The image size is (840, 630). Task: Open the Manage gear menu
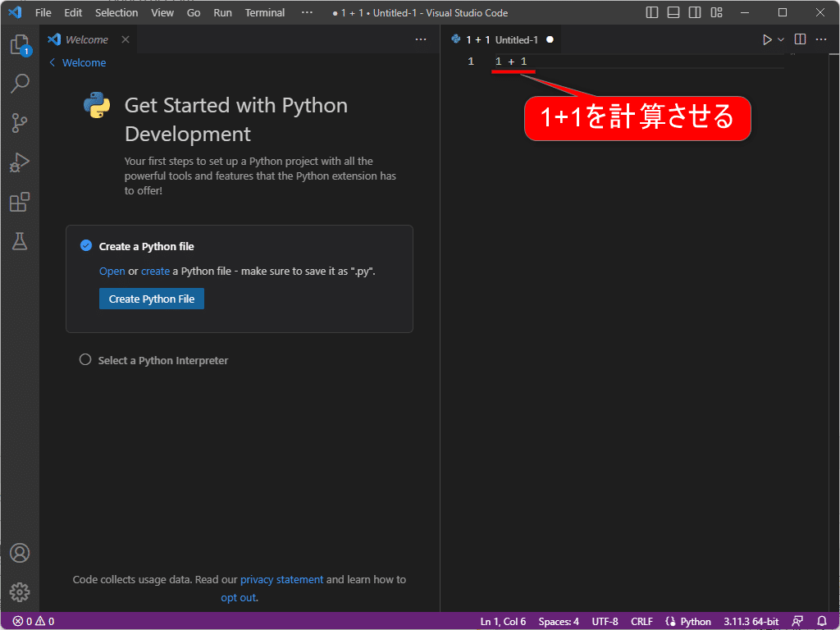point(20,592)
